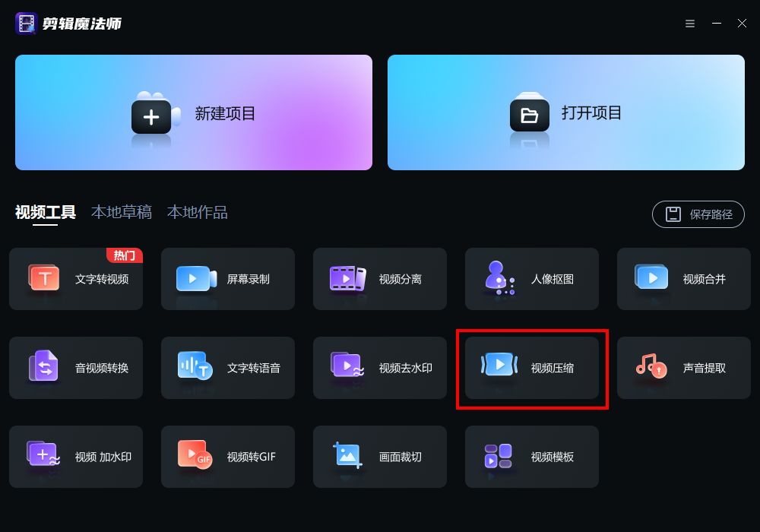Launch the 屏幕录制 screen recording tool
The image size is (760, 532).
228,279
